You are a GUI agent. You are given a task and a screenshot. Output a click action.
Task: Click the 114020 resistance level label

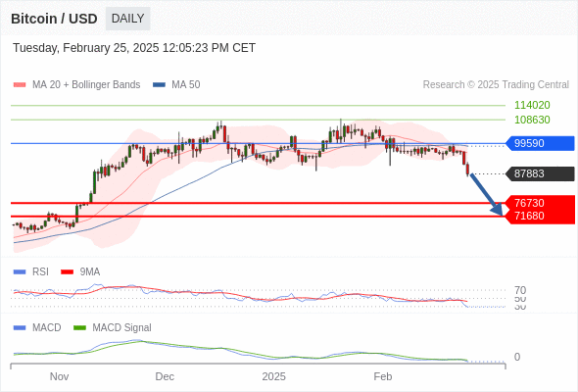coord(532,105)
